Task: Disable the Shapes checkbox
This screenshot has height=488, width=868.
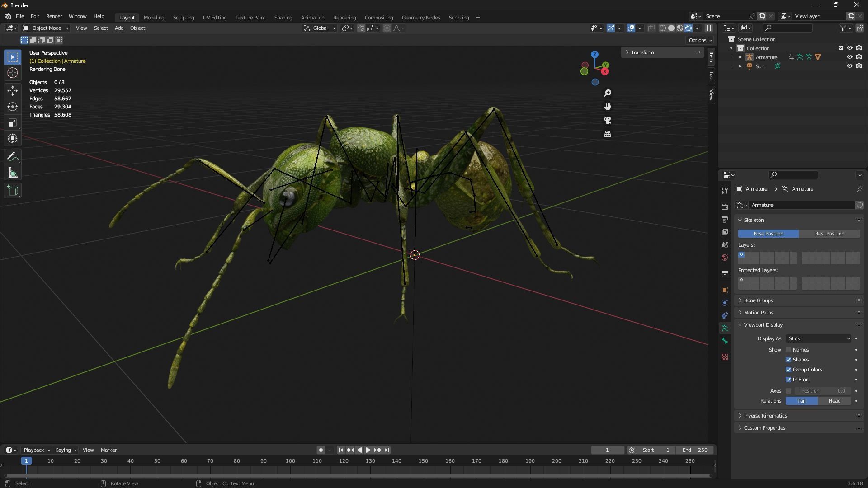Action: pos(788,360)
